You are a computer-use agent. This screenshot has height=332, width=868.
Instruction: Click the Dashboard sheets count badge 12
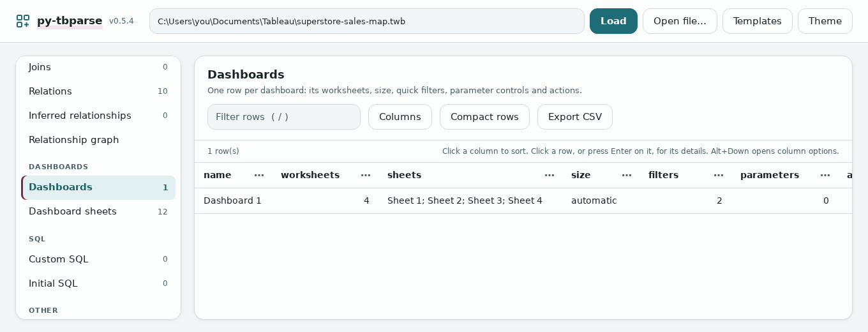click(x=163, y=211)
